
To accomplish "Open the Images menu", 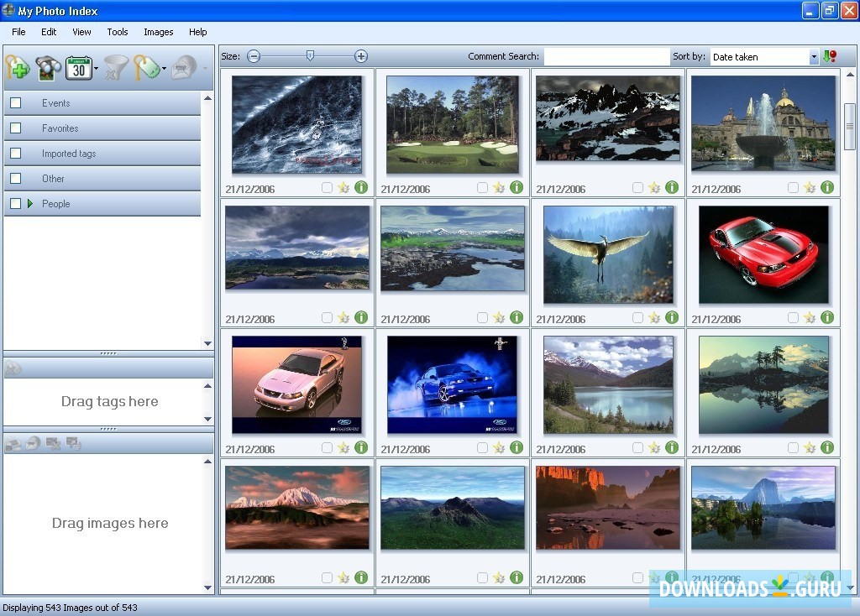I will coord(158,32).
